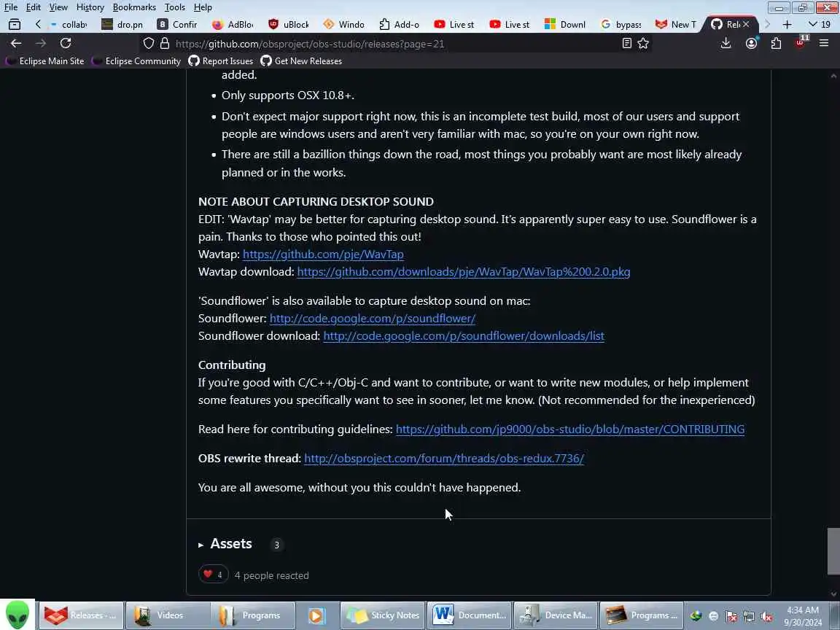Switch to the collab tab
The width and height of the screenshot is (840, 630).
pyautogui.click(x=69, y=25)
